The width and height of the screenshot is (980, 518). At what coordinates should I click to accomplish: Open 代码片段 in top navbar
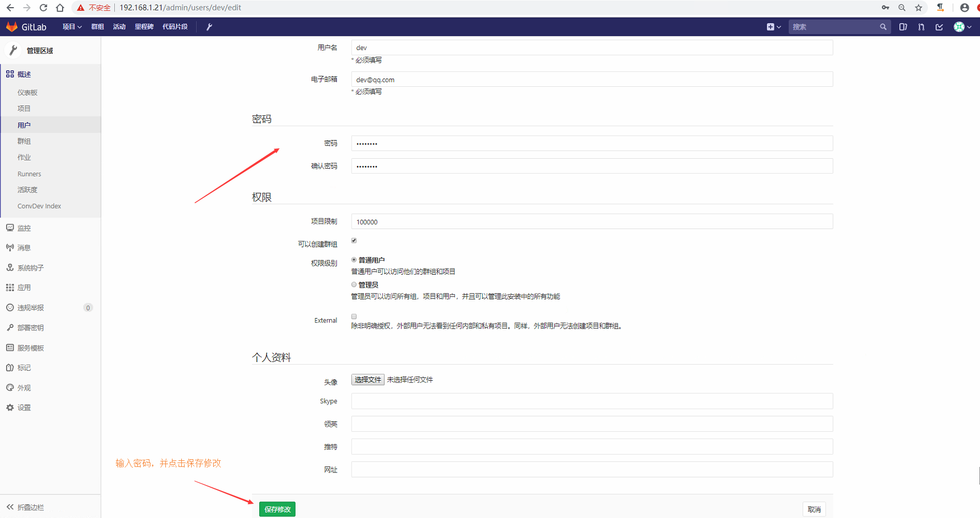pyautogui.click(x=175, y=26)
